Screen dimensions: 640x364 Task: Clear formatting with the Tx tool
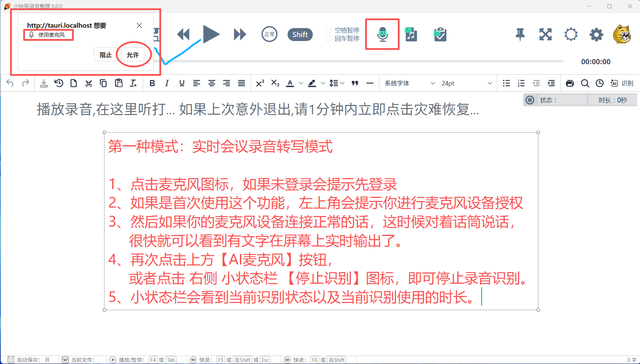[x=133, y=83]
